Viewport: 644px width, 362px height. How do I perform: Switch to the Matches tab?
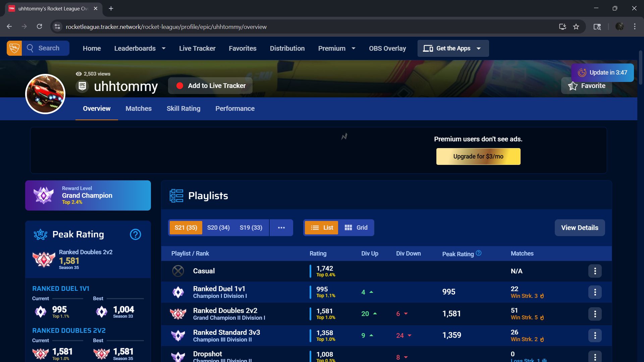point(139,108)
